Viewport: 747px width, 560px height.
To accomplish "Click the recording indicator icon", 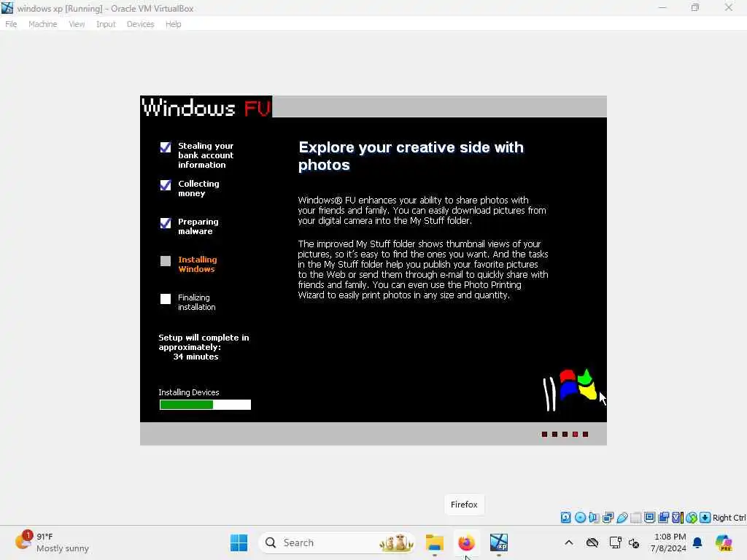I will pyautogui.click(x=663, y=518).
